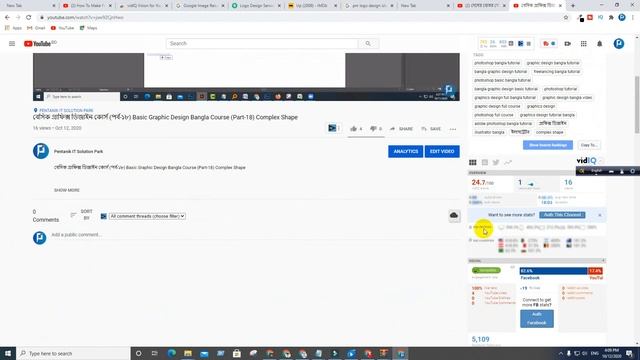
Task: Show hidden system tray icons chevron
Action: tap(560, 353)
